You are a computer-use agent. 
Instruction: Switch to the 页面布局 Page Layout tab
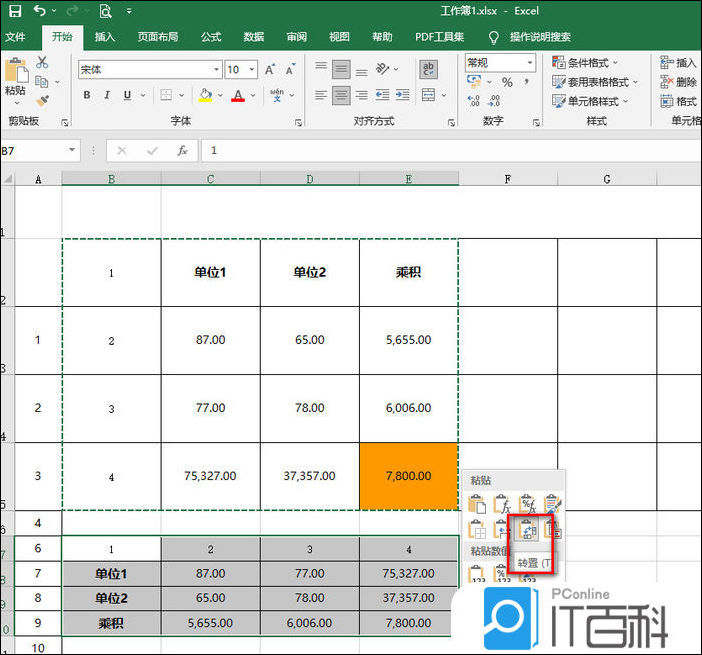(x=158, y=37)
